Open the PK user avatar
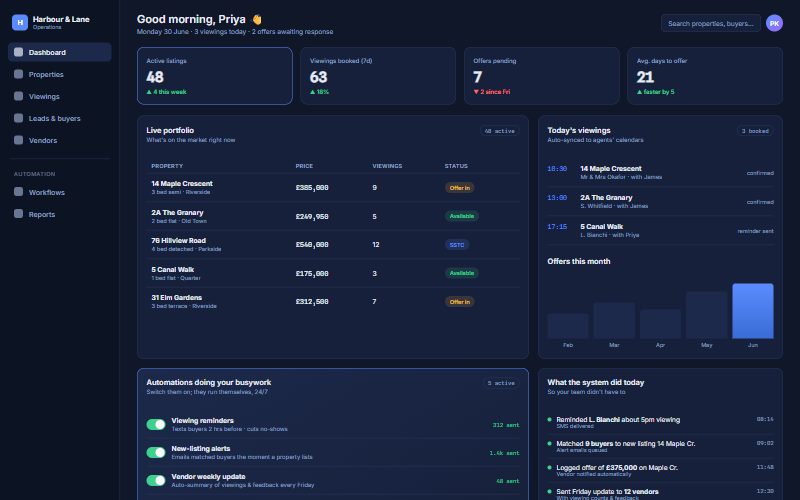 [774, 23]
